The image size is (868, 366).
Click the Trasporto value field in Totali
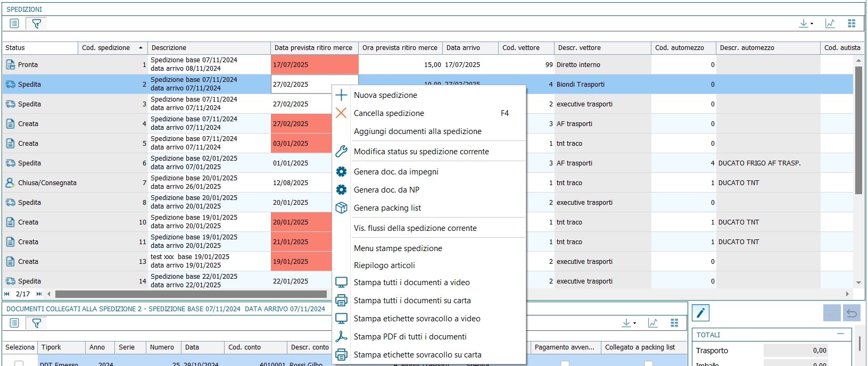(x=796, y=351)
